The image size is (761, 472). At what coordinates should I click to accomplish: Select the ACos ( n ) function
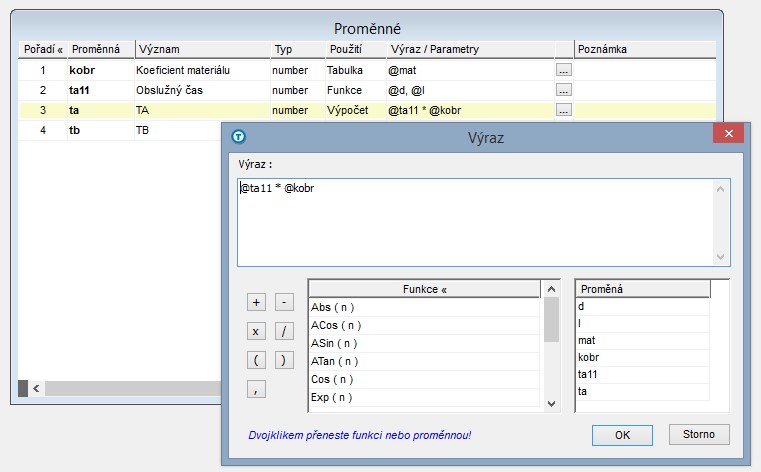pos(424,325)
